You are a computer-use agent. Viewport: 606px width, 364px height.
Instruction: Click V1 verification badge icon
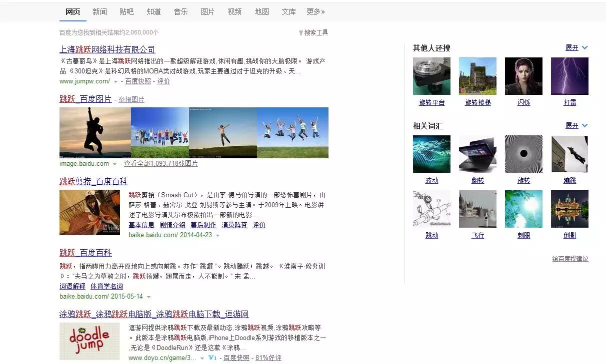(x=212, y=358)
